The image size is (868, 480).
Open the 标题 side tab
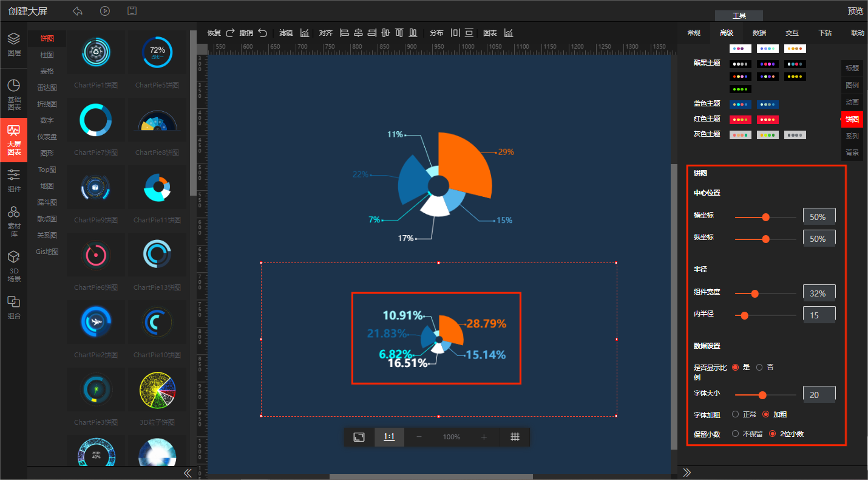point(852,68)
